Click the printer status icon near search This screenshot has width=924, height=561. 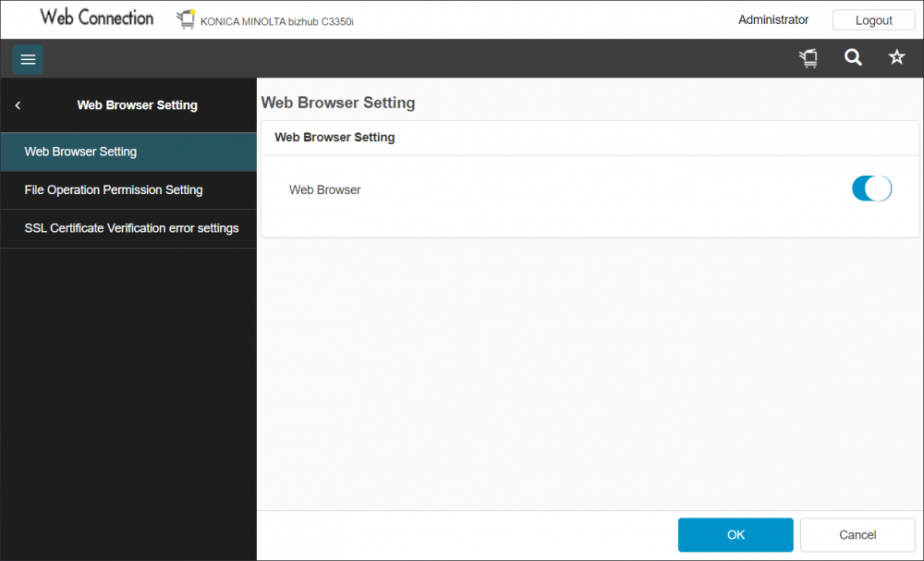(x=808, y=57)
